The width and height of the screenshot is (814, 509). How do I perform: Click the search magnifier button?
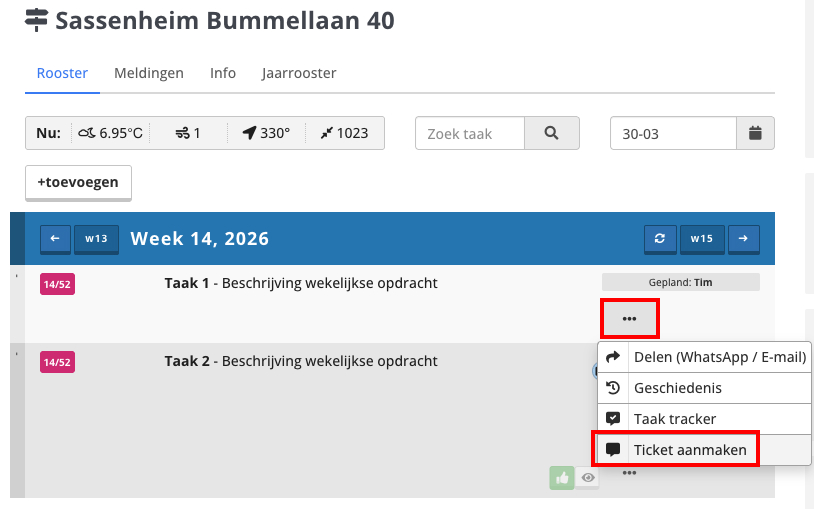click(551, 133)
